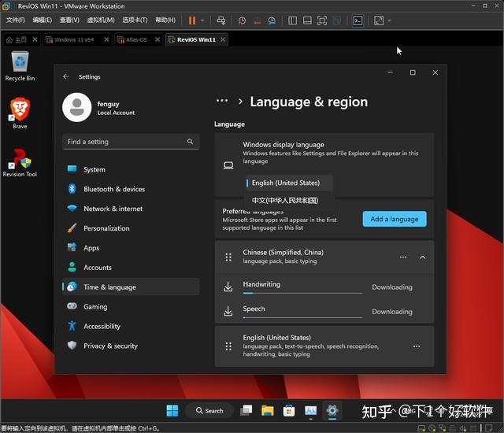
Task: Take a snapshot of the virtual machine
Action: [242, 20]
